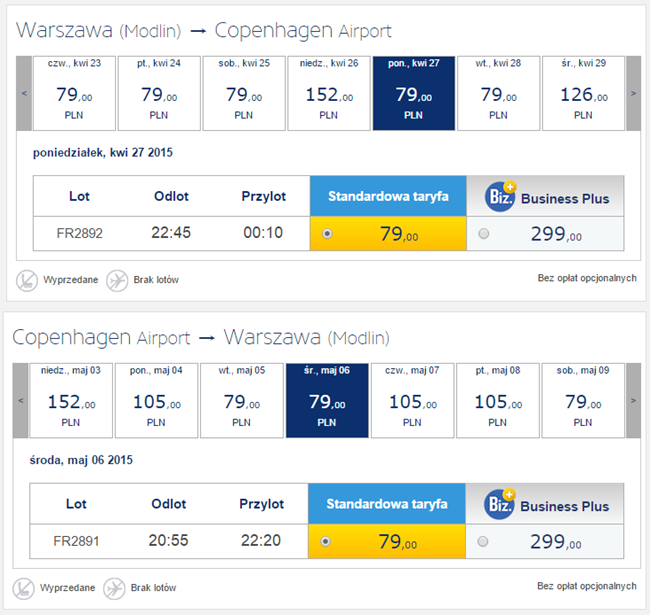Click the Wyprzedane icon in return flight legend
The width and height of the screenshot is (650, 615).
pyautogui.click(x=25, y=587)
